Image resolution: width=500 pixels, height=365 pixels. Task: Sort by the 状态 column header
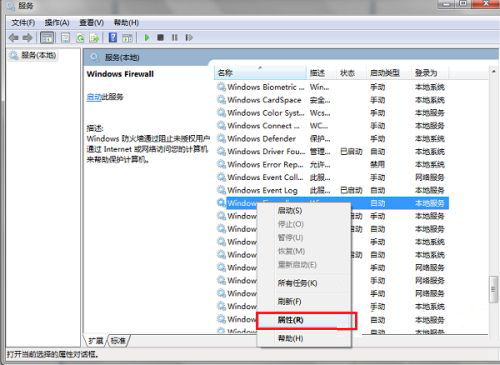(351, 73)
